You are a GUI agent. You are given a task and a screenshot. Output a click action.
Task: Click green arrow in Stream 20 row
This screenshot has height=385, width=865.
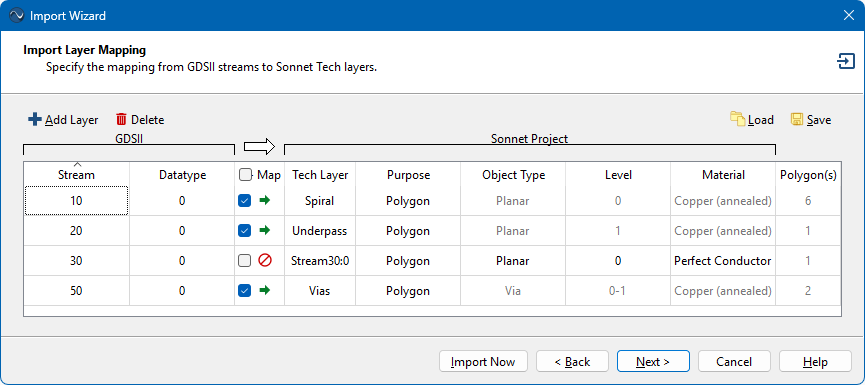(x=265, y=231)
